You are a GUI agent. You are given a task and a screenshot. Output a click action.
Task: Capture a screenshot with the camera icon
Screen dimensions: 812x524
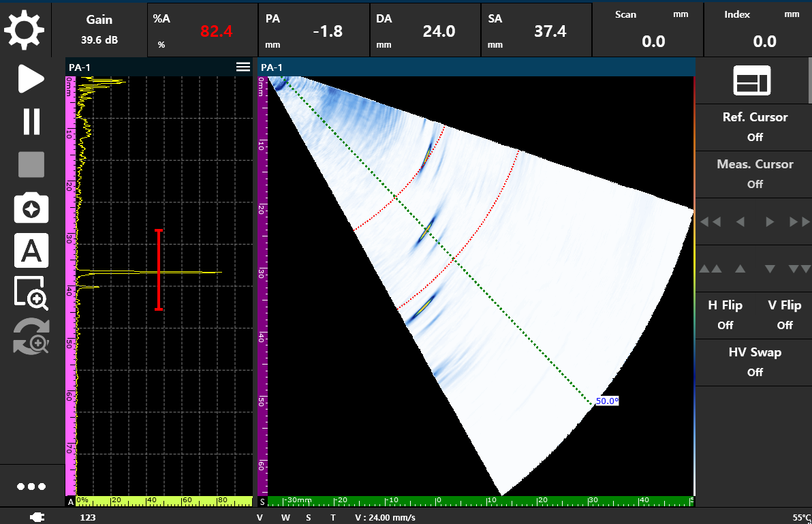pyautogui.click(x=31, y=208)
